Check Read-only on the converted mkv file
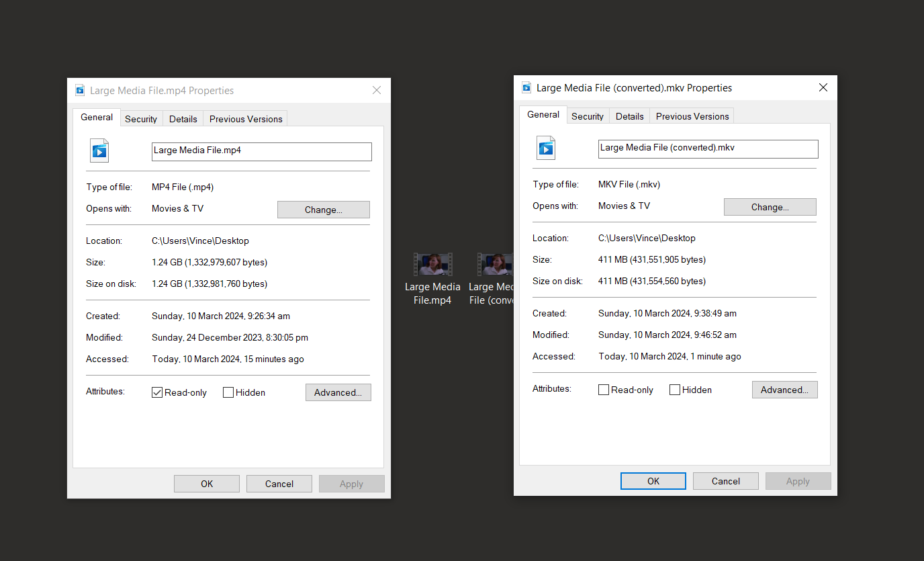The width and height of the screenshot is (924, 561). (603, 389)
